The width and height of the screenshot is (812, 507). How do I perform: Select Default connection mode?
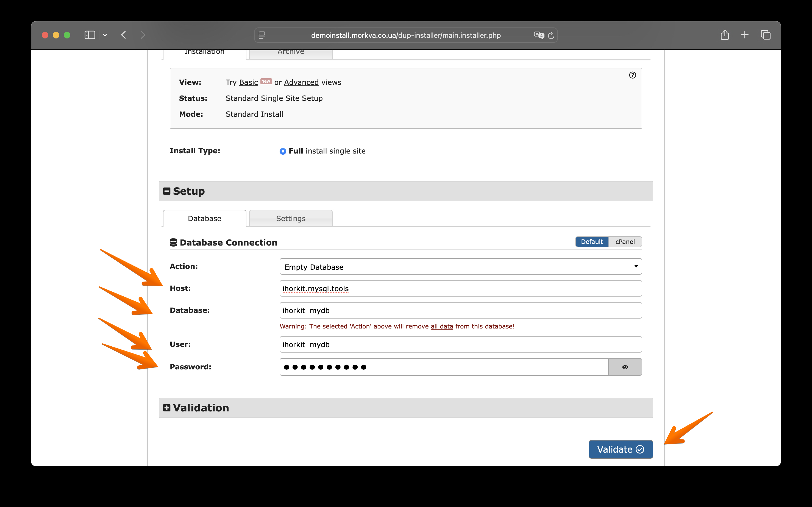[x=592, y=242]
